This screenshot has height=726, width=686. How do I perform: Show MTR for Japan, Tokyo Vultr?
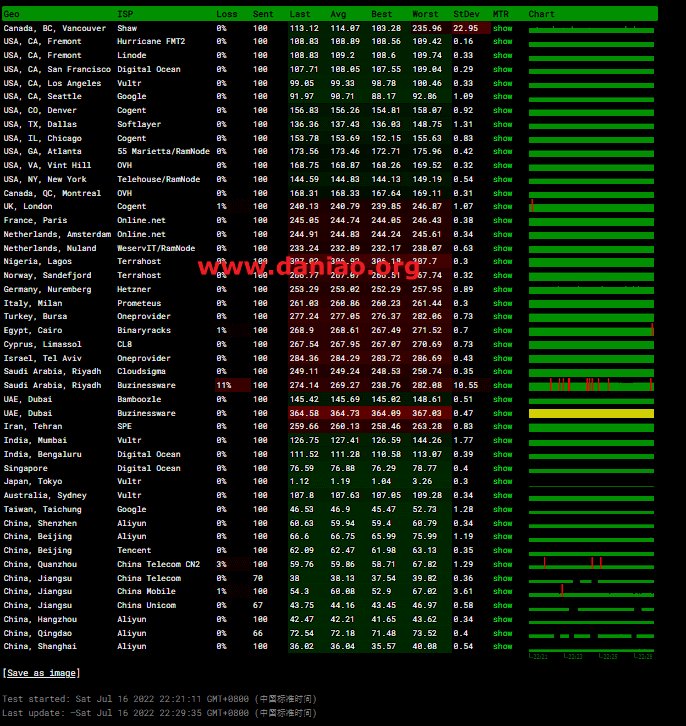click(x=502, y=482)
